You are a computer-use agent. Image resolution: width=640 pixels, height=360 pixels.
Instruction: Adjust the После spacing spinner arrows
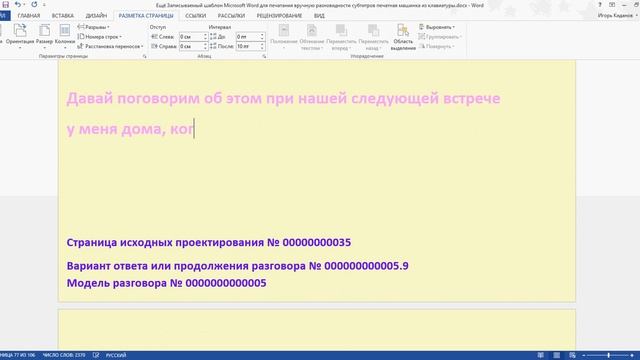[x=262, y=47]
